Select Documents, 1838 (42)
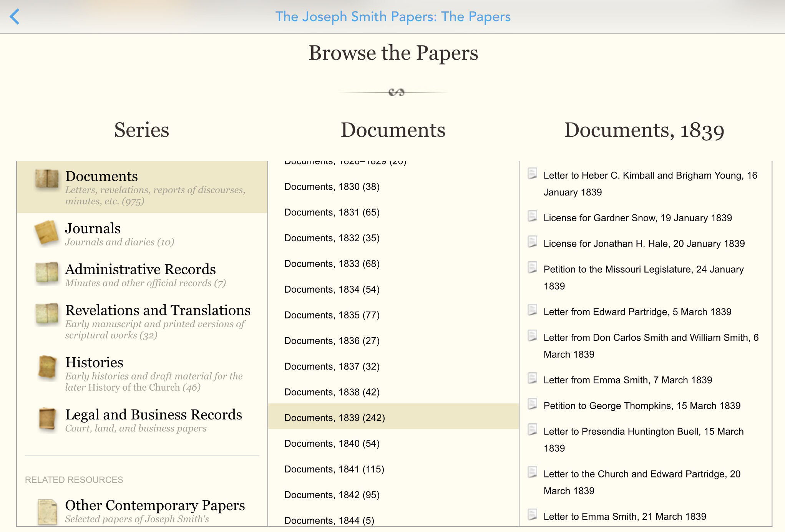785x532 pixels. coord(393,392)
